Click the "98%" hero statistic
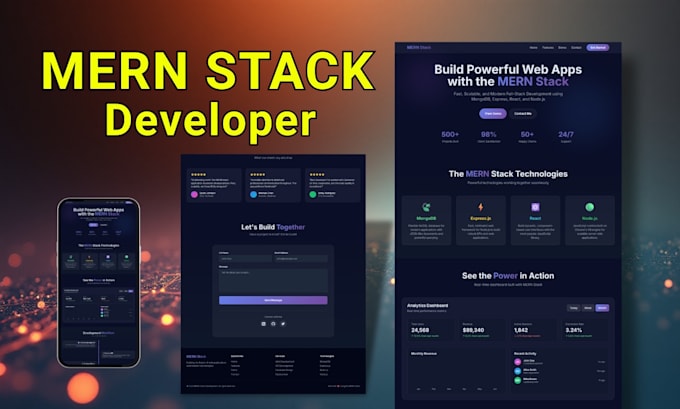This screenshot has height=409, width=680. (x=489, y=134)
